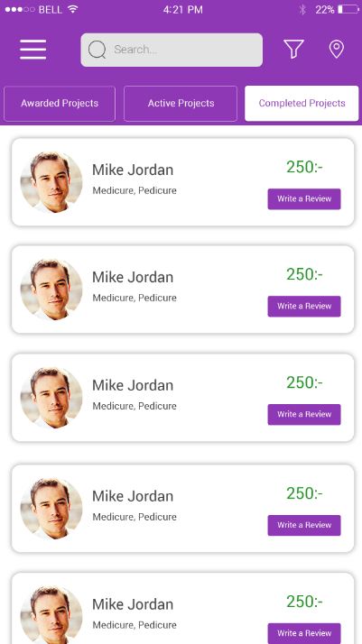Select the Completed Projects tab
The width and height of the screenshot is (362, 644).
tap(302, 104)
